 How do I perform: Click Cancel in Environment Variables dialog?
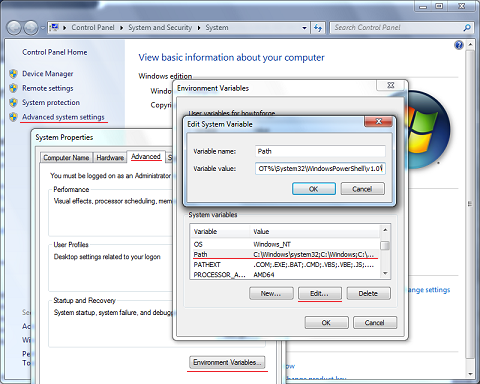click(x=375, y=323)
